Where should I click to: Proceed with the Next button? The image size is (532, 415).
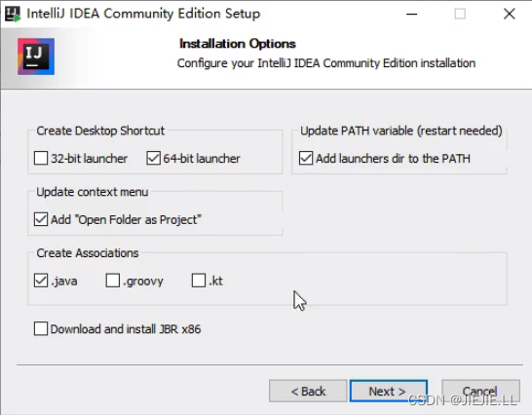[389, 391]
